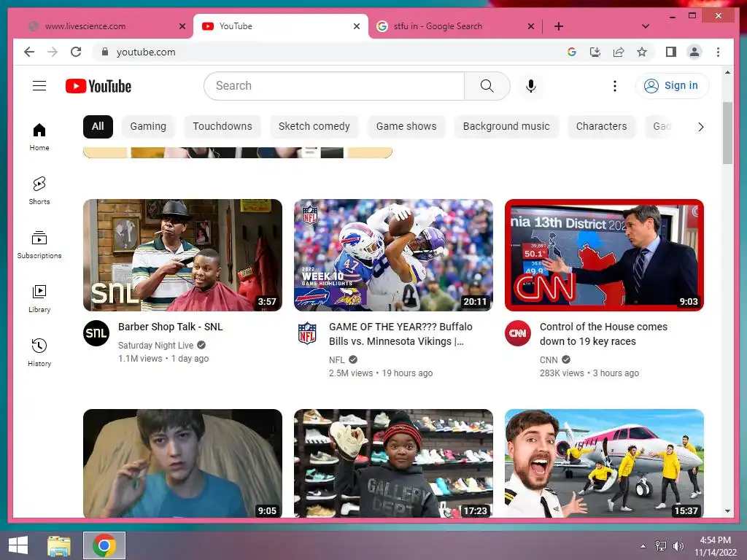Select the All category chip

(98, 127)
